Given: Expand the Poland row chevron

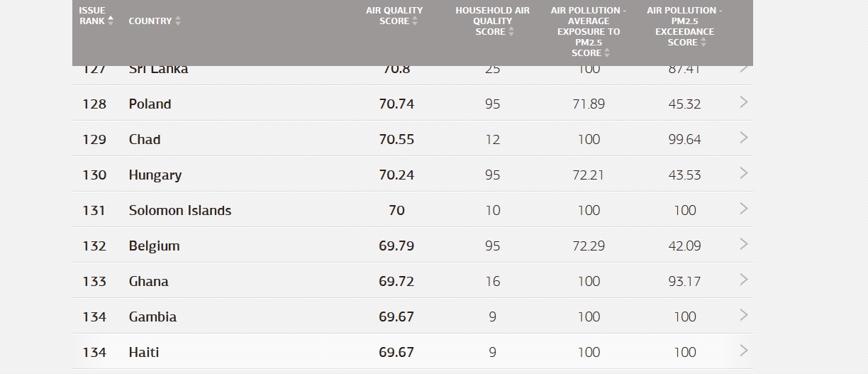Looking at the screenshot, I should coord(744,102).
